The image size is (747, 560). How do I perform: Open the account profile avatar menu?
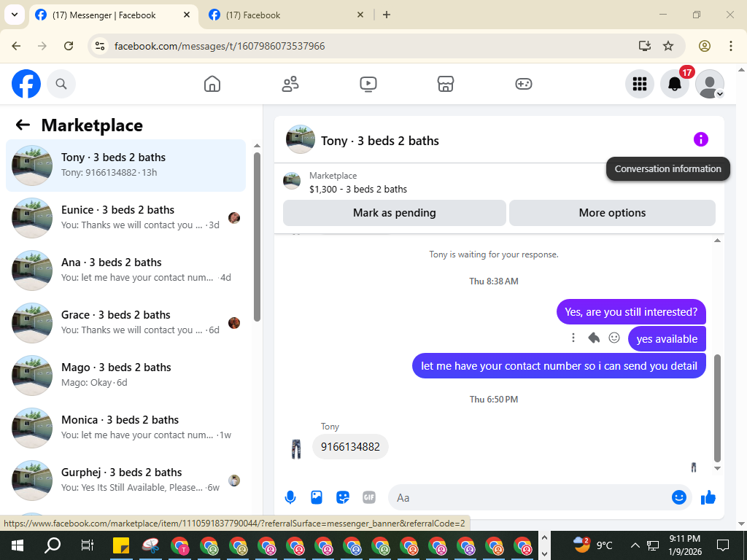709,84
